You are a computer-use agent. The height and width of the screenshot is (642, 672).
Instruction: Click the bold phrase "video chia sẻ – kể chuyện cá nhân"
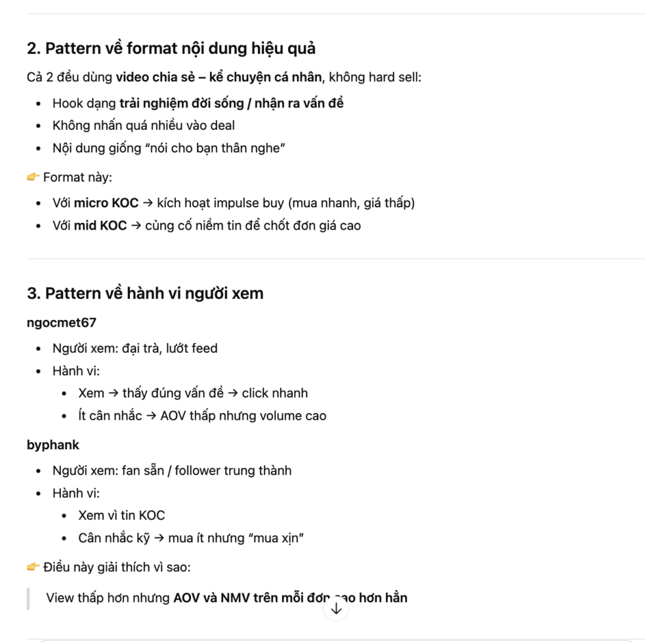coord(219,77)
